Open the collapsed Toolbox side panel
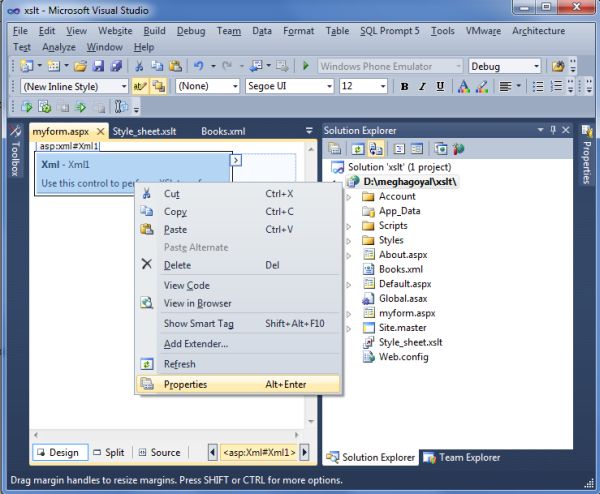 (x=15, y=151)
